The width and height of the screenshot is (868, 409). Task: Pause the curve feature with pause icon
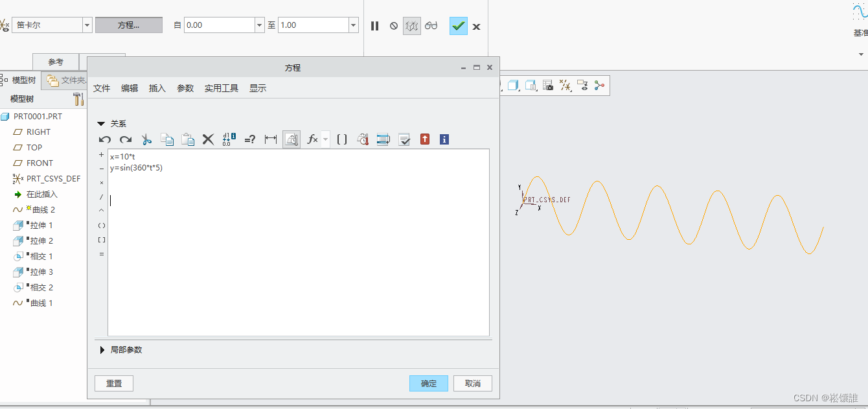(x=374, y=26)
